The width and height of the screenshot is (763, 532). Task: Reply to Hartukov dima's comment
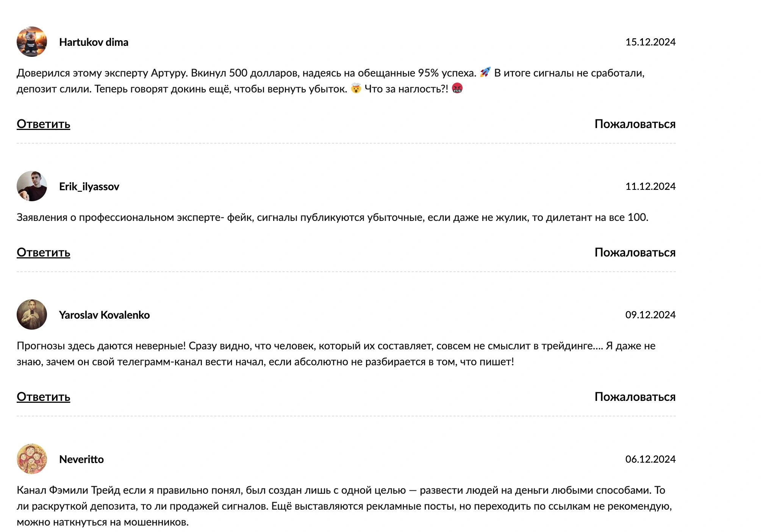point(44,124)
